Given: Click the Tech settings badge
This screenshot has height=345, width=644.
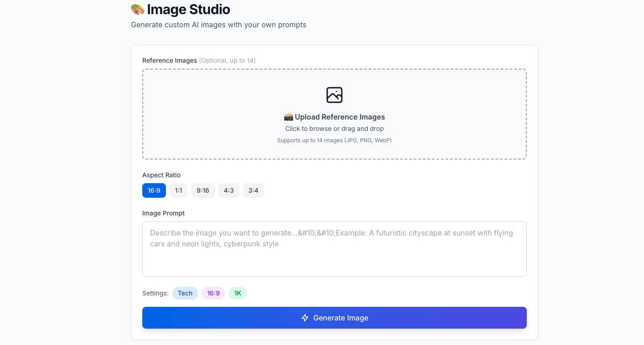Looking at the screenshot, I should point(185,293).
